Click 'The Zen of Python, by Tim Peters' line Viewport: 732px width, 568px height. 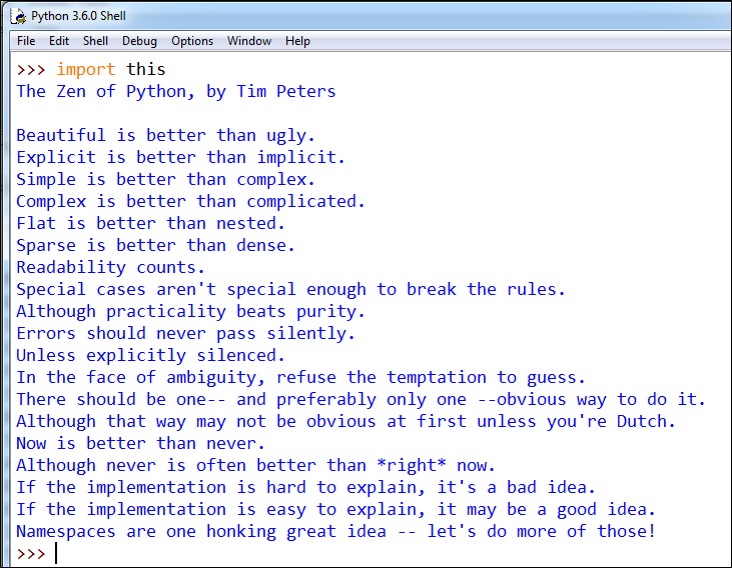[x=176, y=92]
